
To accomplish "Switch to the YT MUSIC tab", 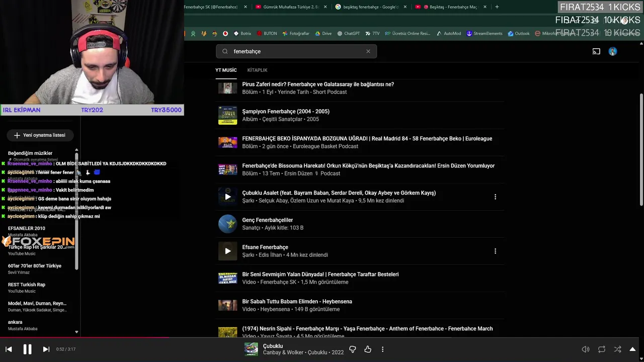I will [226, 70].
